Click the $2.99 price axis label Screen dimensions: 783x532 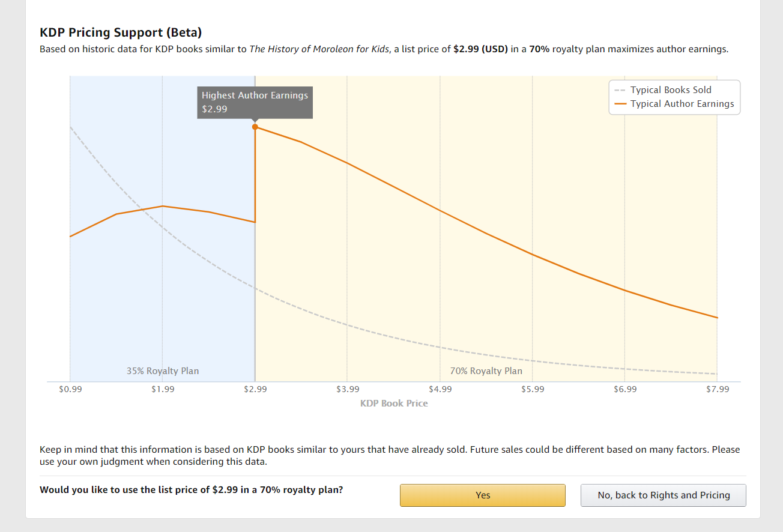tap(255, 389)
